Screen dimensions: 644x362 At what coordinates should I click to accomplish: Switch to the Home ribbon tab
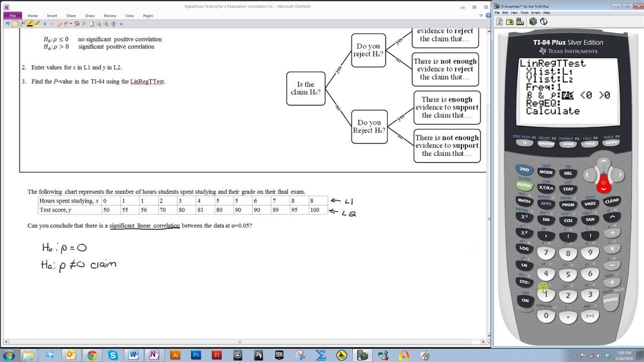point(33,16)
